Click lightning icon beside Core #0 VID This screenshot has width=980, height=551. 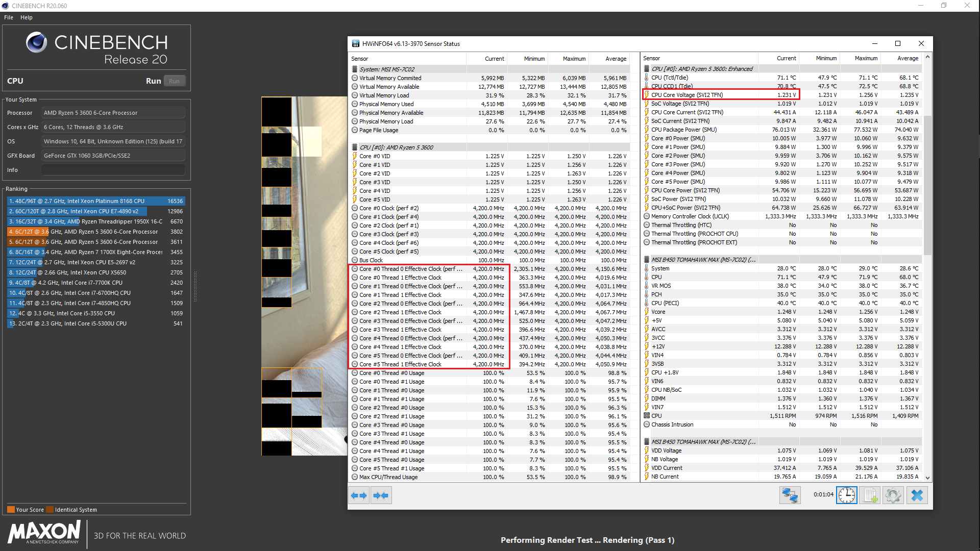pyautogui.click(x=355, y=156)
